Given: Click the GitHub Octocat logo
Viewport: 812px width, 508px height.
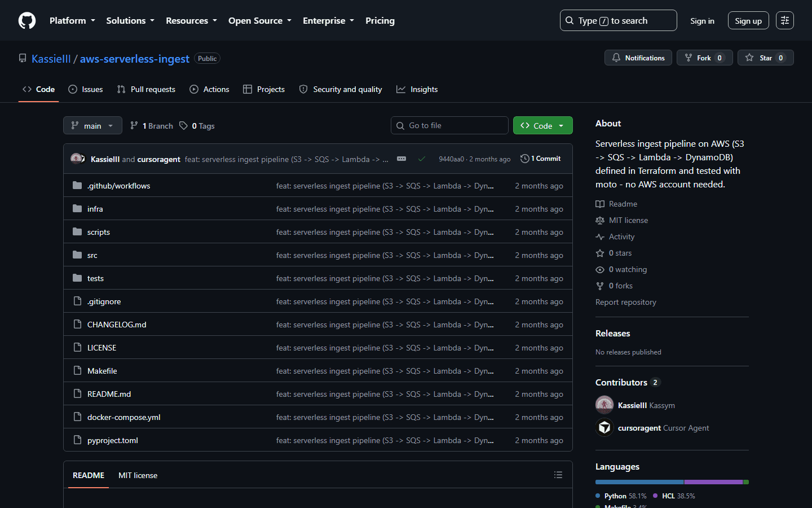Looking at the screenshot, I should (x=27, y=21).
